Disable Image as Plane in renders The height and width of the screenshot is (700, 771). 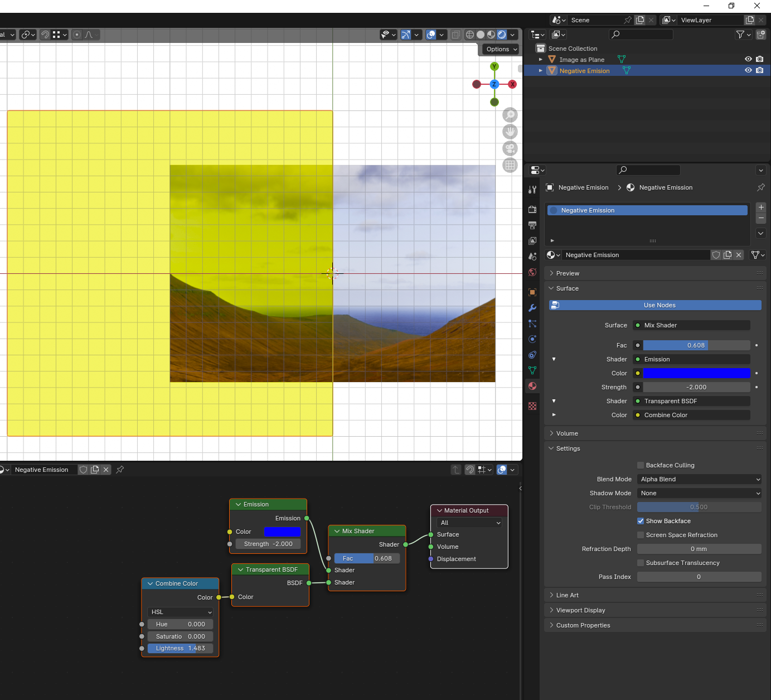click(760, 59)
